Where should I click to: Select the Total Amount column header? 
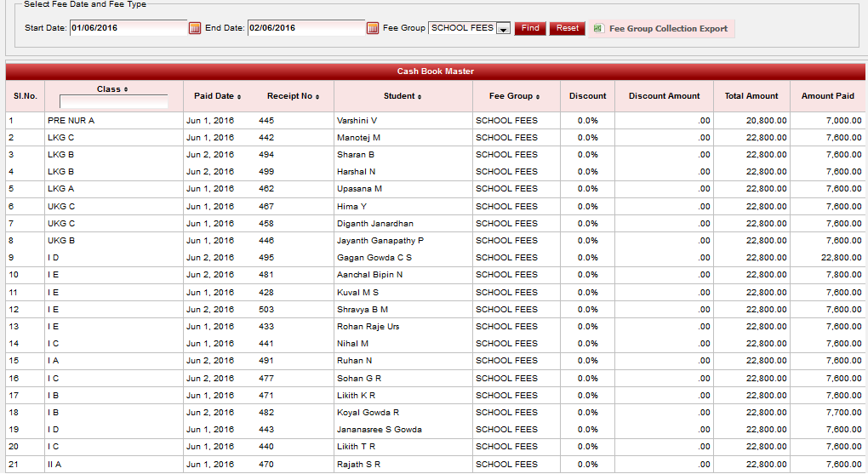[x=751, y=96]
